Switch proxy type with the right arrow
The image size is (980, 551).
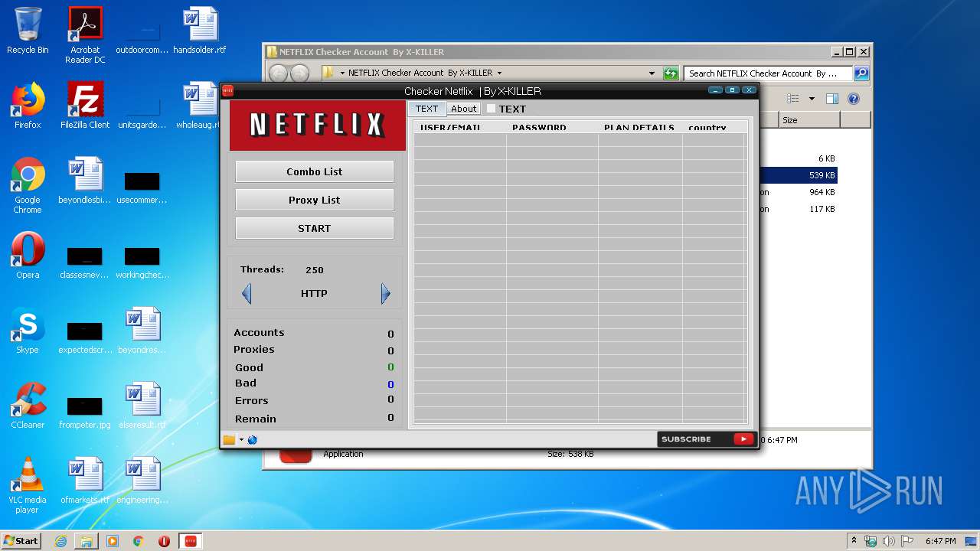(385, 293)
